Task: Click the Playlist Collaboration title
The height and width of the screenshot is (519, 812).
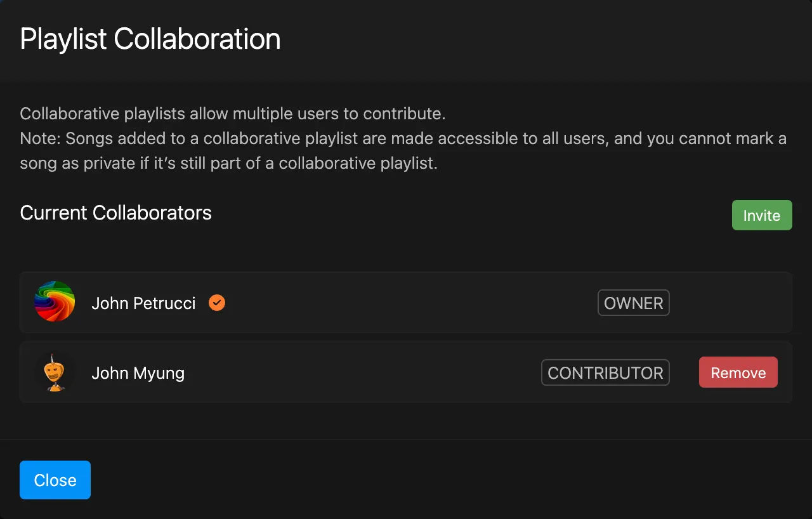Action: click(x=150, y=39)
